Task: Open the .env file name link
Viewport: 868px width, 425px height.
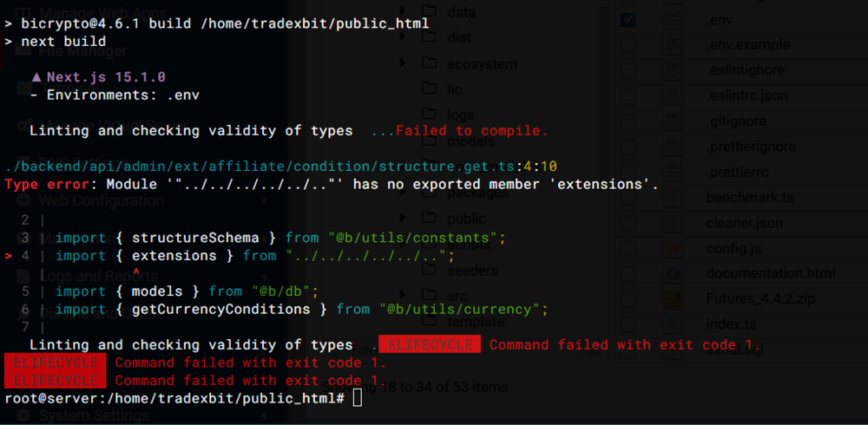Action: 717,19
